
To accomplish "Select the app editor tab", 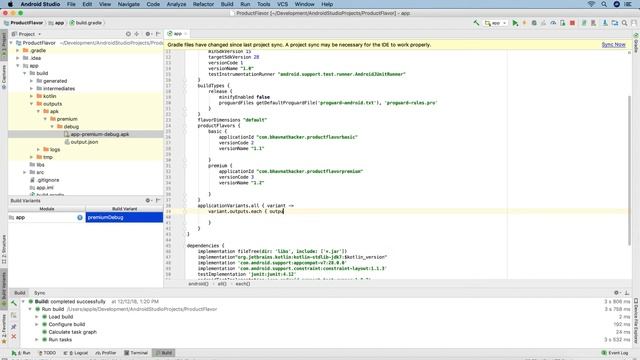I will (x=177, y=34).
